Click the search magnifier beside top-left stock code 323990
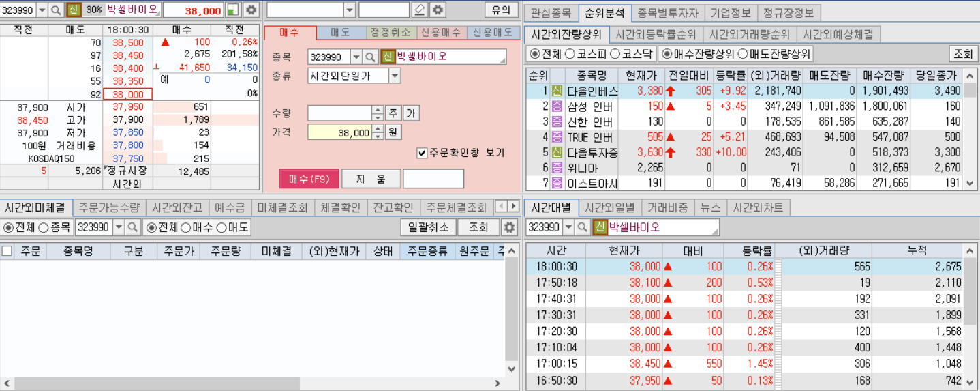 56,10
